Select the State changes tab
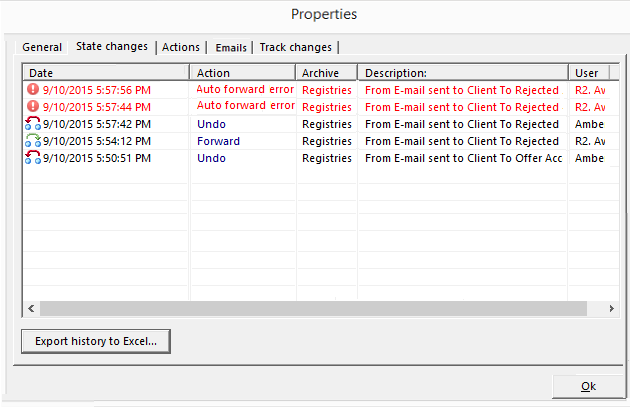This screenshot has width=630, height=407. pyautogui.click(x=112, y=46)
